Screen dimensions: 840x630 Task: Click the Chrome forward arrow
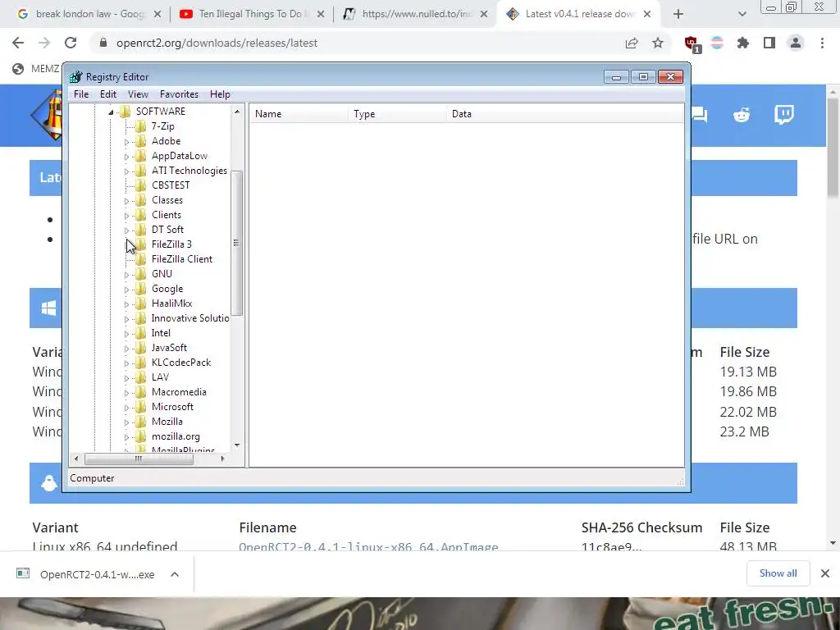tap(44, 43)
